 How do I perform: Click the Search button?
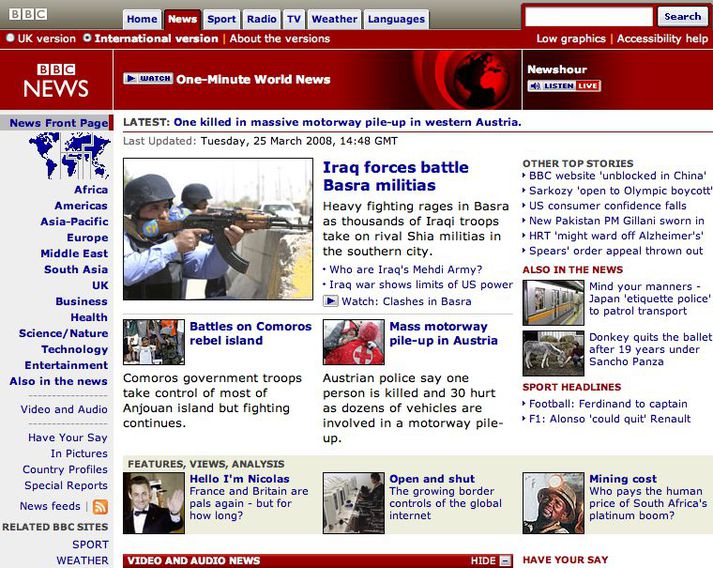(683, 16)
